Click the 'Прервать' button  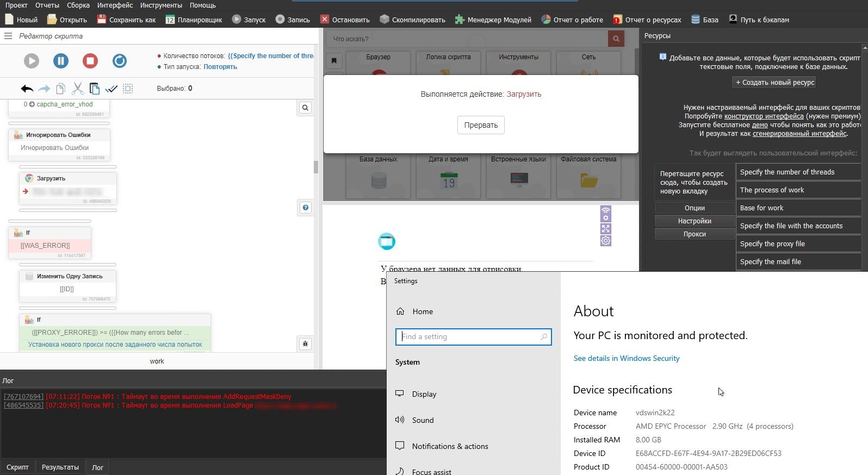pyautogui.click(x=481, y=125)
